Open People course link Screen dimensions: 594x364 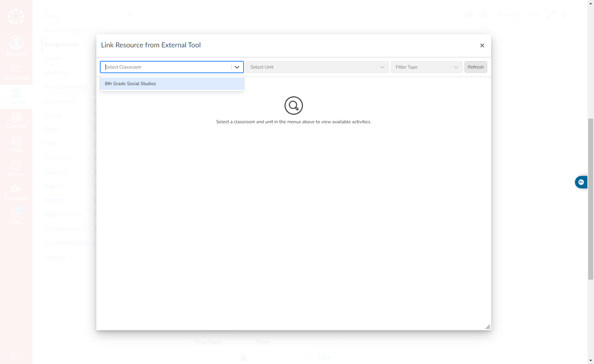pos(53,116)
